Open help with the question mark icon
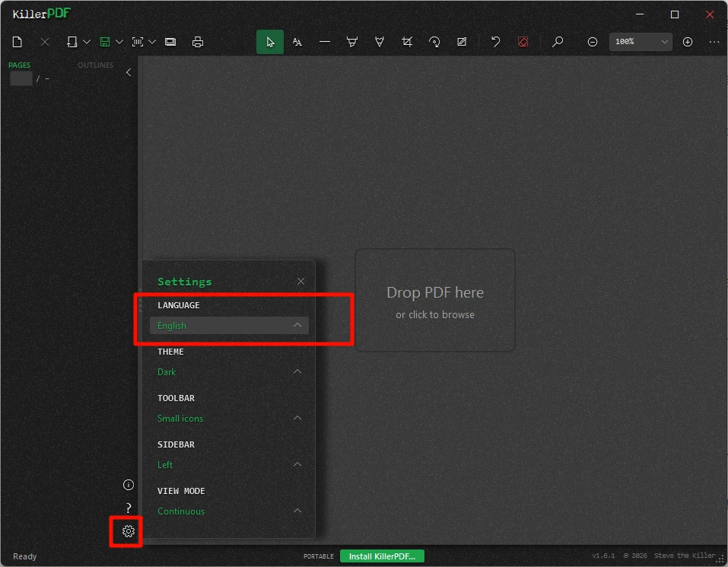The height and width of the screenshot is (567, 728). (x=128, y=508)
